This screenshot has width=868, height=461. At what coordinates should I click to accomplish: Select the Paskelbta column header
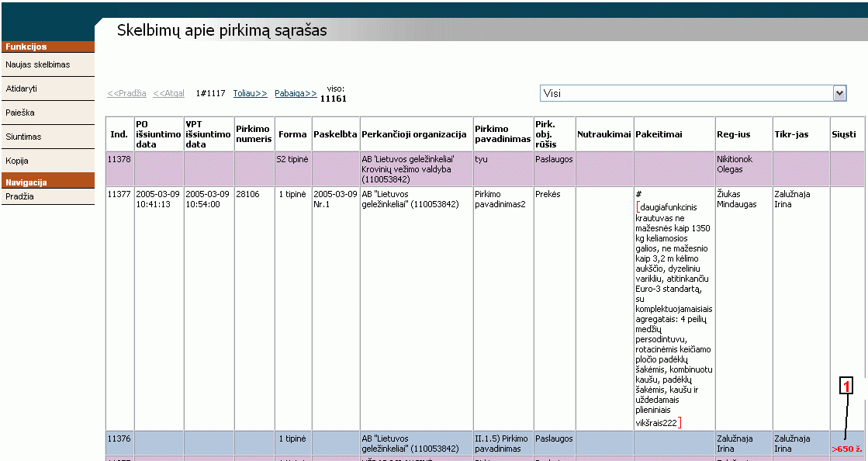(x=335, y=134)
